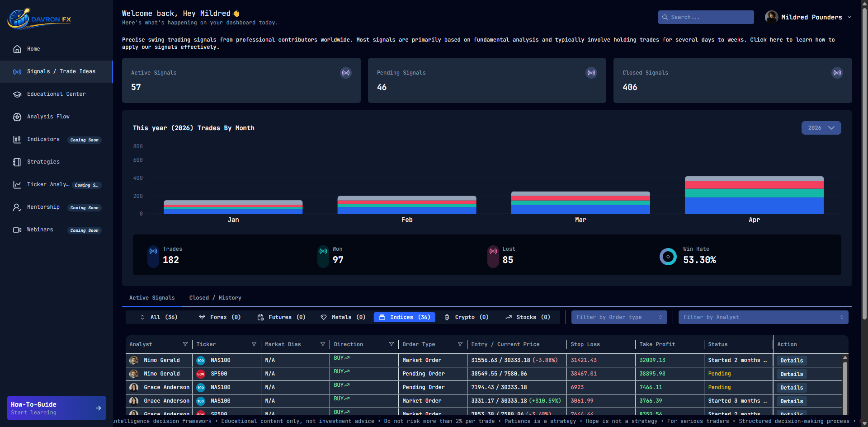The width and height of the screenshot is (868, 427).
Task: Open the Home sidebar icon
Action: [x=17, y=49]
